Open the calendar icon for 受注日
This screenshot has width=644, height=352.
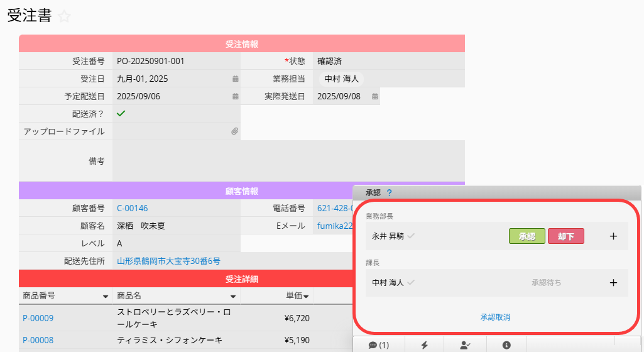click(235, 79)
